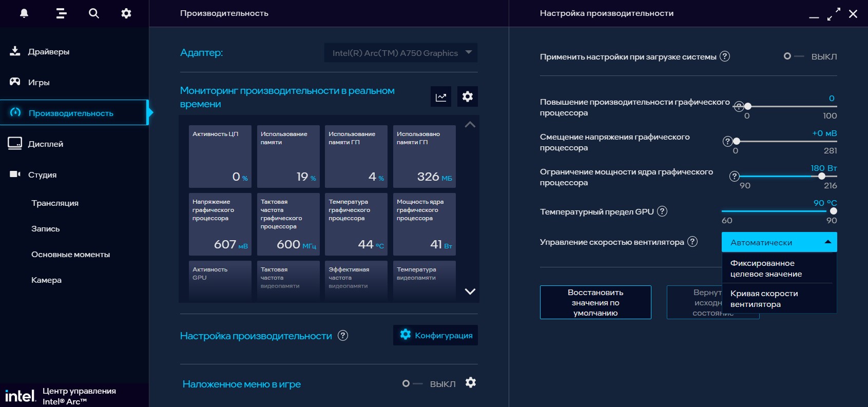This screenshot has height=407, width=868.
Task: Click the GPU temperature limit slider handle
Action: 834,211
